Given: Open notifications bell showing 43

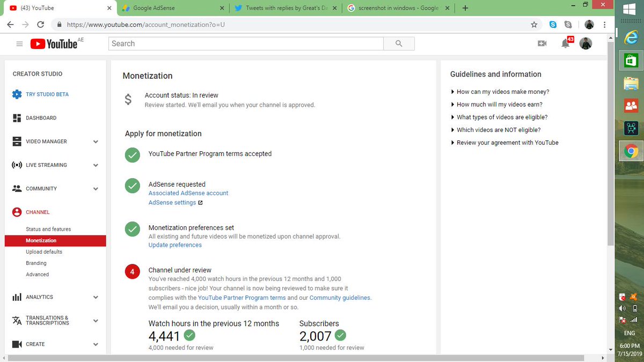Looking at the screenshot, I should point(566,43).
